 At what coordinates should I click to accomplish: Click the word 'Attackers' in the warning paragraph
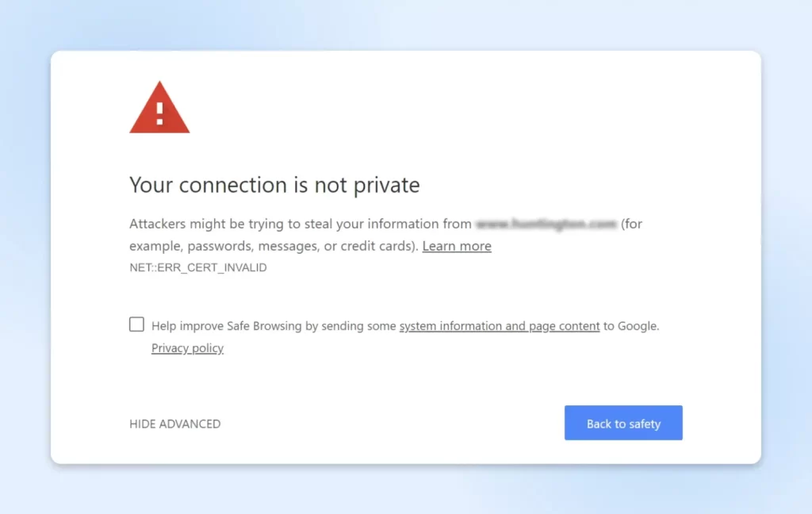(x=158, y=224)
